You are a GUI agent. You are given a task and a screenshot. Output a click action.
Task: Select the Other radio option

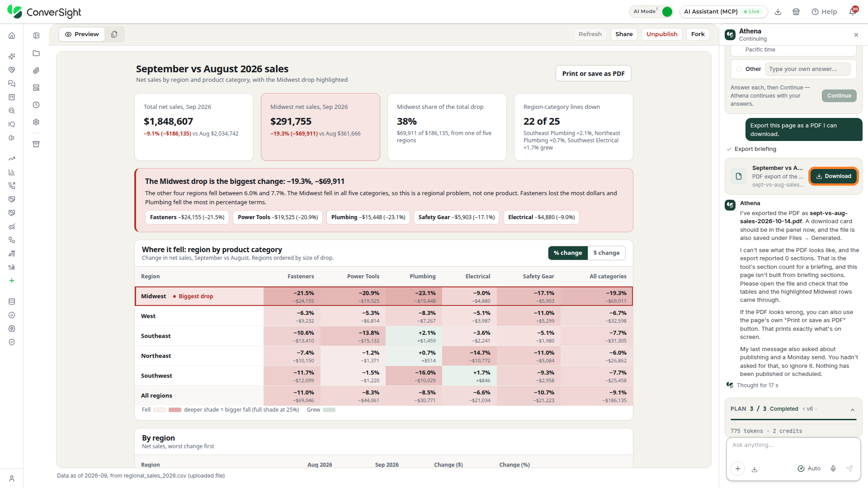(739, 69)
